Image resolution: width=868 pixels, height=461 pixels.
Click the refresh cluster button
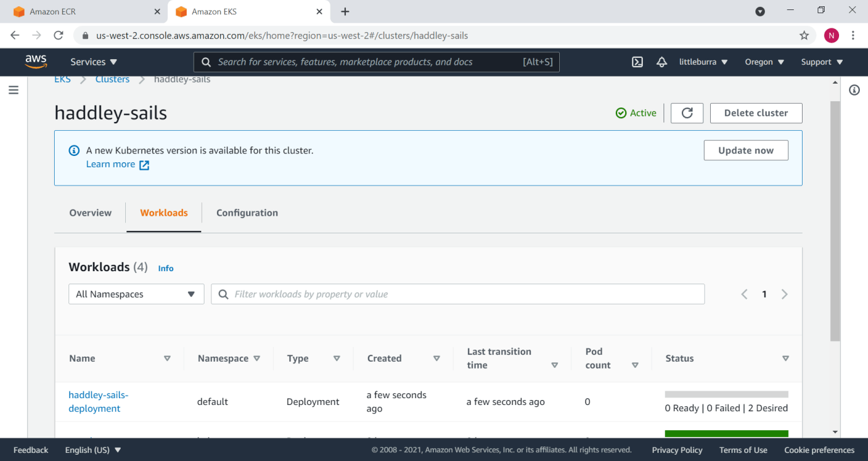coord(687,113)
